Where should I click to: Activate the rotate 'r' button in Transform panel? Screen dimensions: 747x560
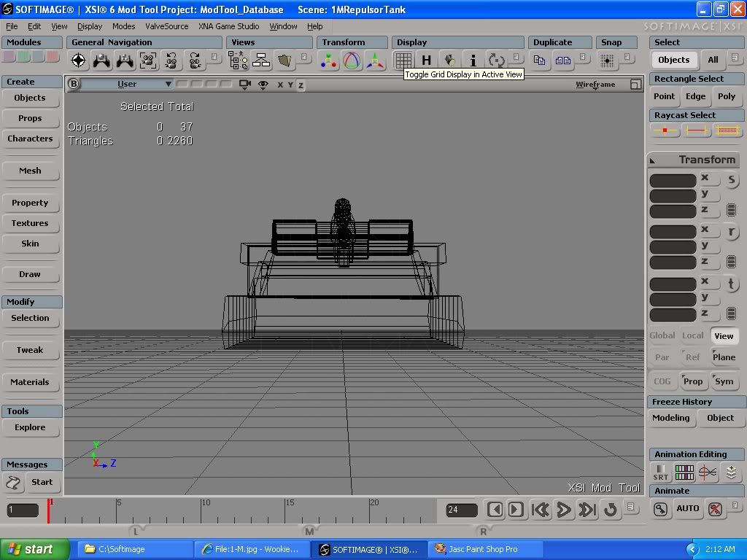point(731,232)
